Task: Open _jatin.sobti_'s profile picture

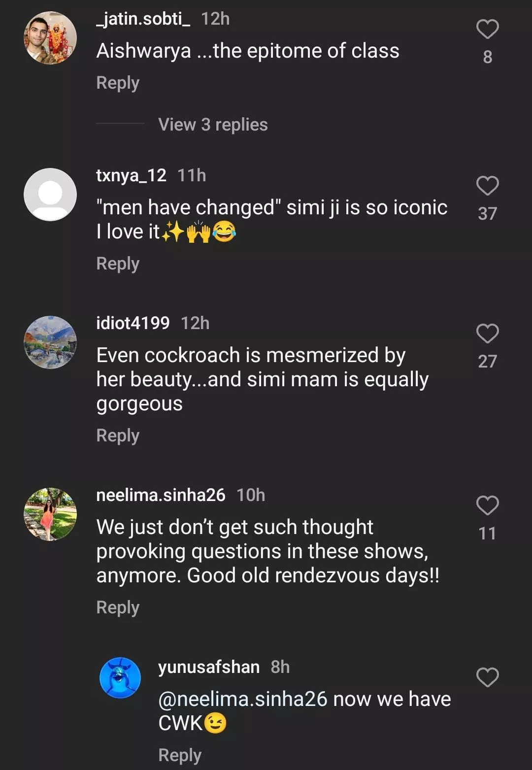Action: click(50, 38)
